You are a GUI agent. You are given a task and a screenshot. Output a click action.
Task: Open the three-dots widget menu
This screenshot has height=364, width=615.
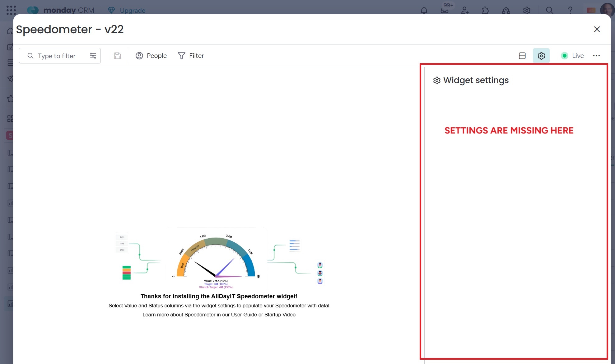coord(596,56)
